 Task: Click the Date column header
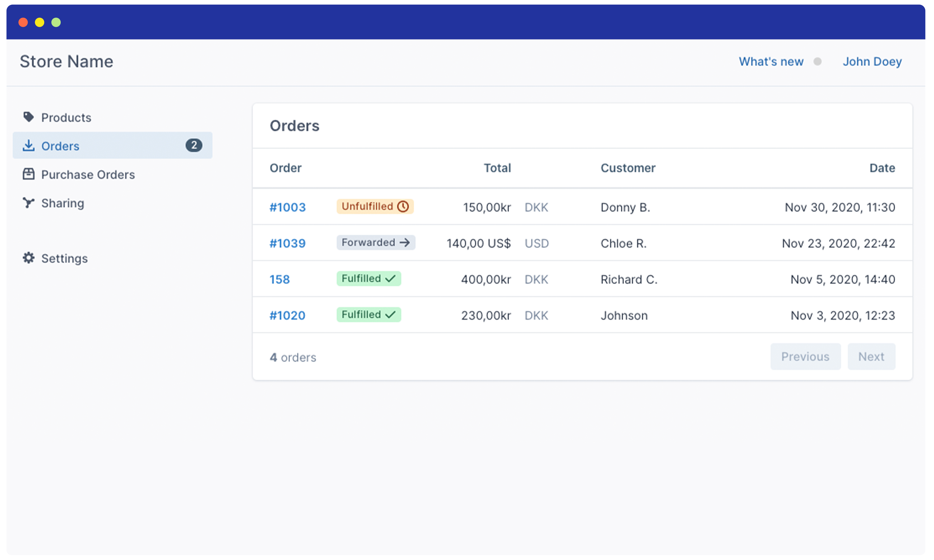point(882,168)
